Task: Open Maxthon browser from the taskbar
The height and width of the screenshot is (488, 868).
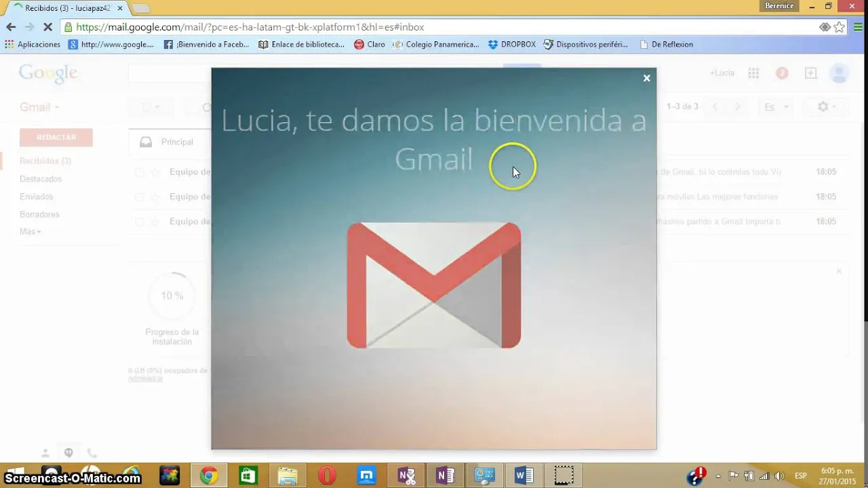Action: [367, 476]
